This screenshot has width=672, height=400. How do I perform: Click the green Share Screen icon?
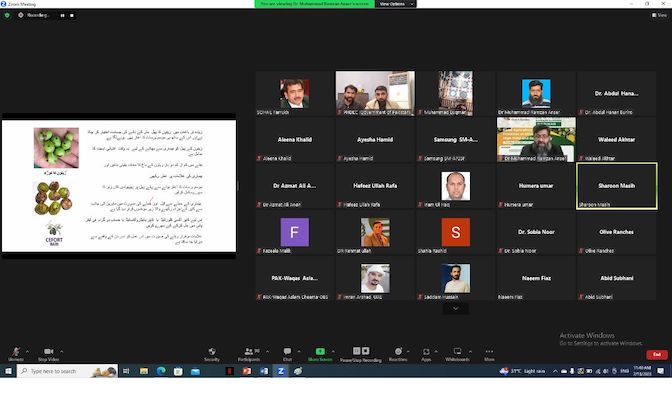coord(322,352)
